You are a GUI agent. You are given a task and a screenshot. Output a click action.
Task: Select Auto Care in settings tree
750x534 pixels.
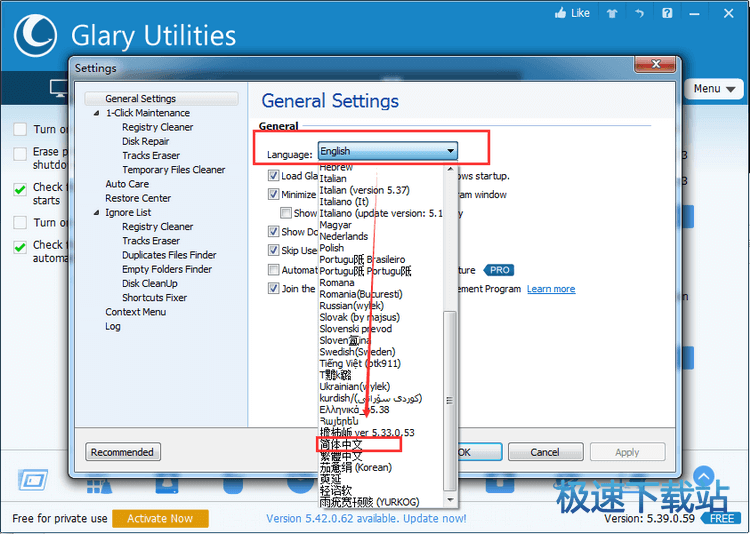point(127,184)
